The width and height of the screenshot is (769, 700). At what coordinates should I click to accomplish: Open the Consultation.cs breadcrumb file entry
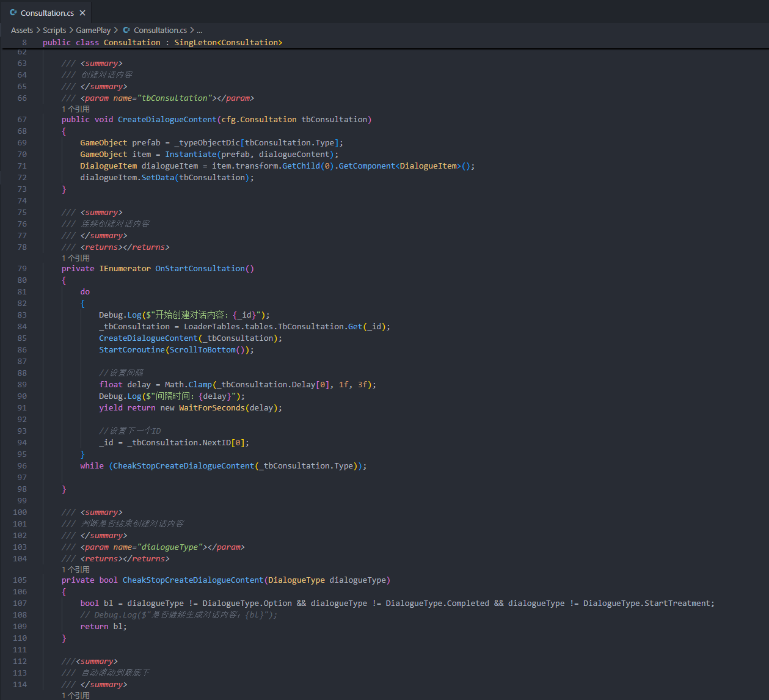click(x=160, y=30)
